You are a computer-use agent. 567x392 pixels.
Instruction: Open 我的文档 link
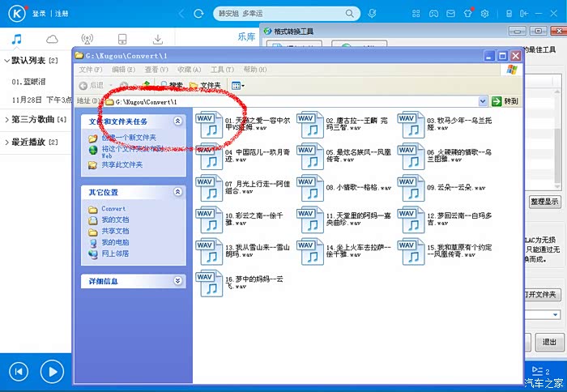pyautogui.click(x=115, y=219)
